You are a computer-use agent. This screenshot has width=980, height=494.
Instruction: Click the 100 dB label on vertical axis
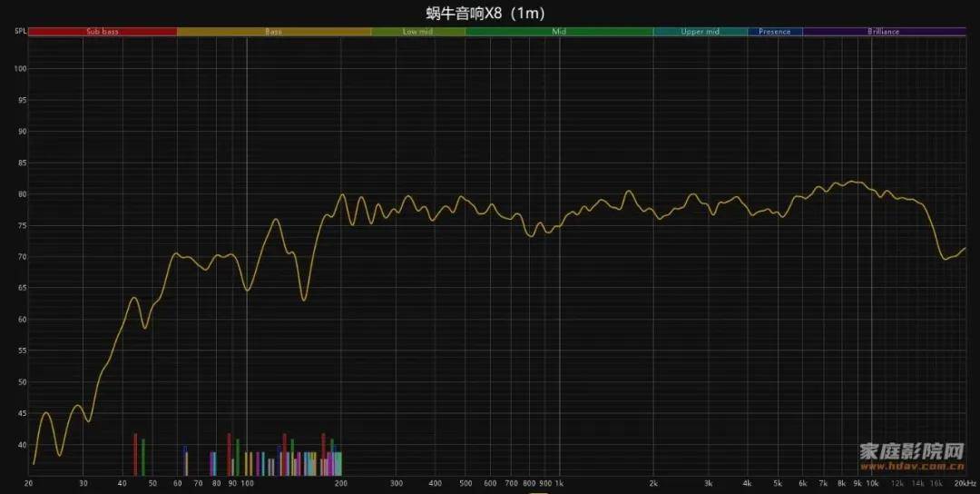click(20, 69)
